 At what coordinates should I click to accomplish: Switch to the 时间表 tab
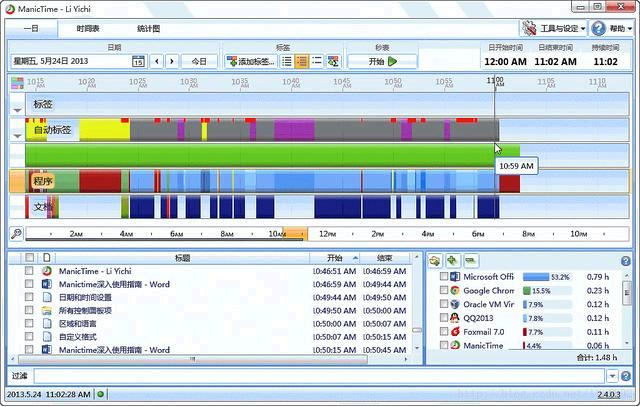tap(88, 29)
